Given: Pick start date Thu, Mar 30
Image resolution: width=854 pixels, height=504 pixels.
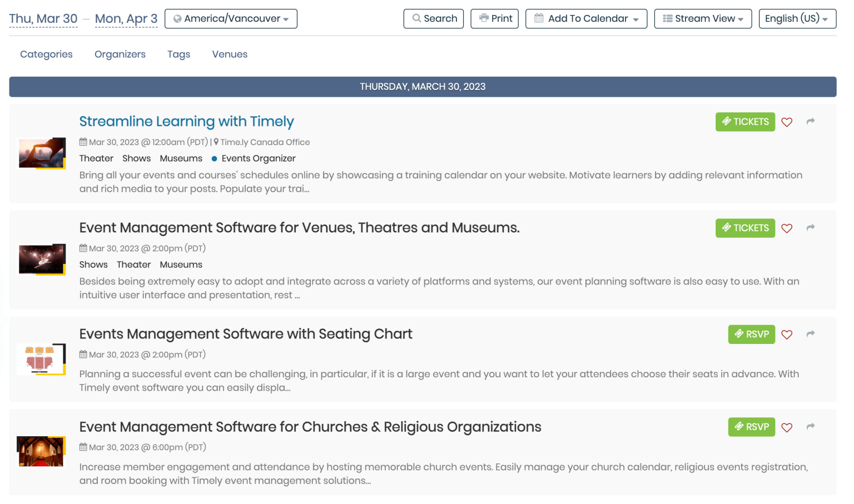Looking at the screenshot, I should [x=43, y=19].
